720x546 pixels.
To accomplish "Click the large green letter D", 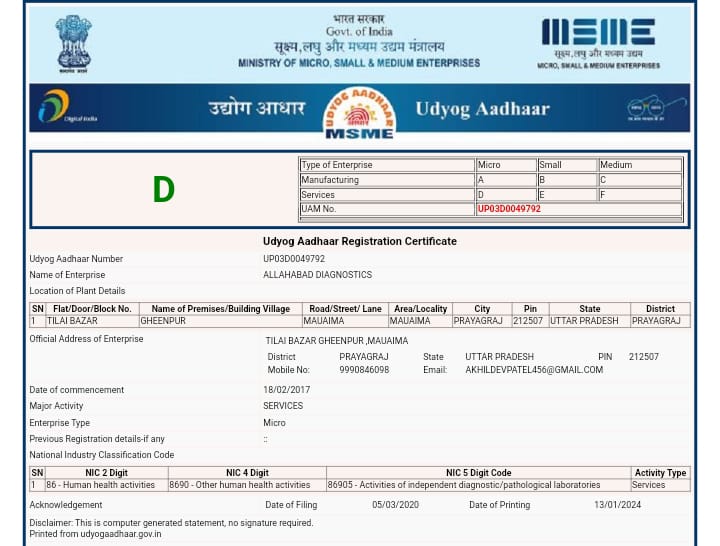I will coord(163,190).
